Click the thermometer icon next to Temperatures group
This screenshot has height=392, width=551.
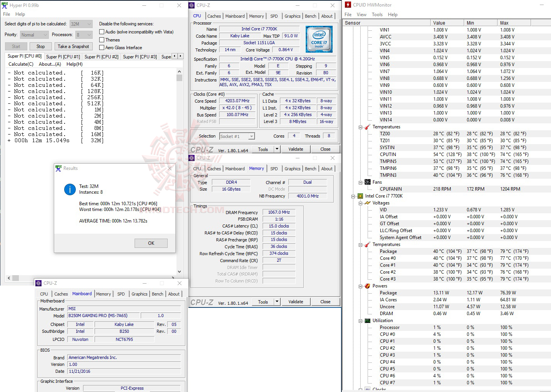click(367, 127)
